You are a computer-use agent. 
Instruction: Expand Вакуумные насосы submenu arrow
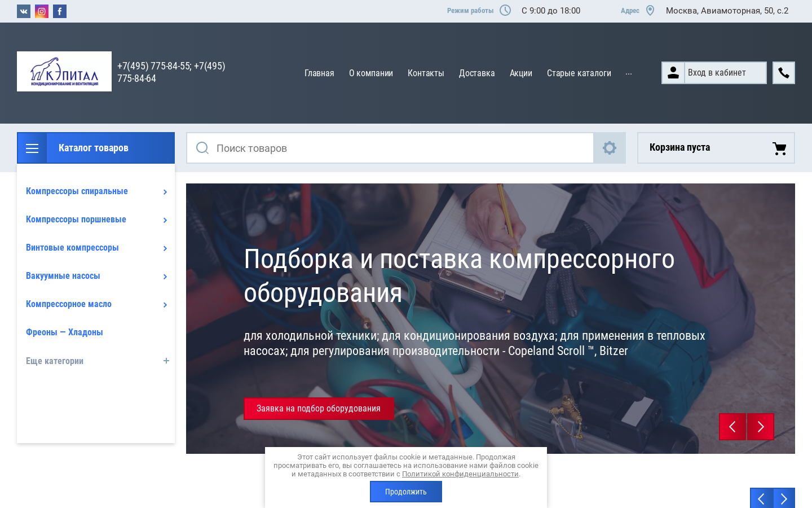coord(165,277)
